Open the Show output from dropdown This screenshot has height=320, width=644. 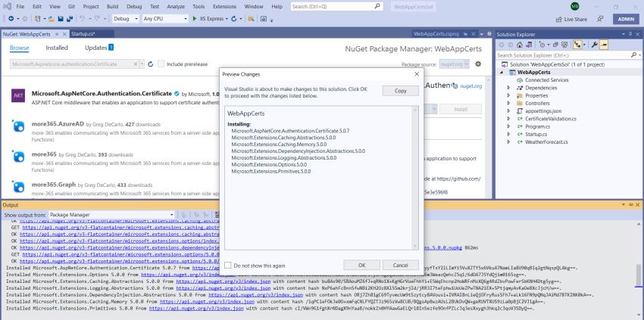click(111, 215)
